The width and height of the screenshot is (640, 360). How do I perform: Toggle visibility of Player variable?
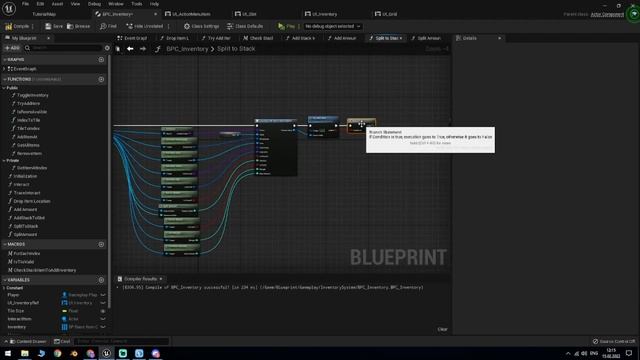coord(103,295)
